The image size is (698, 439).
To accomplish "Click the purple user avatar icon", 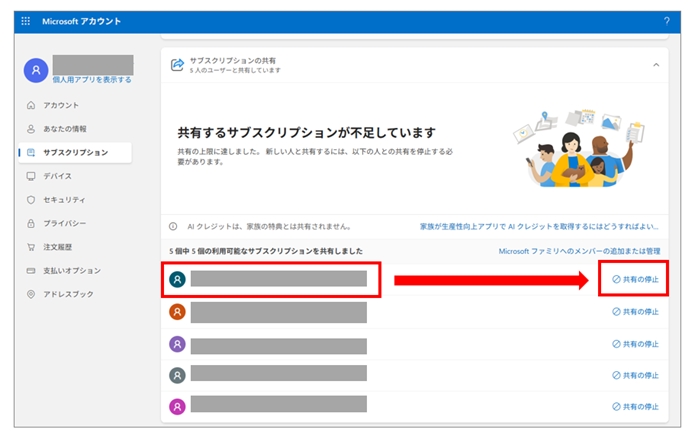I will tap(177, 344).
